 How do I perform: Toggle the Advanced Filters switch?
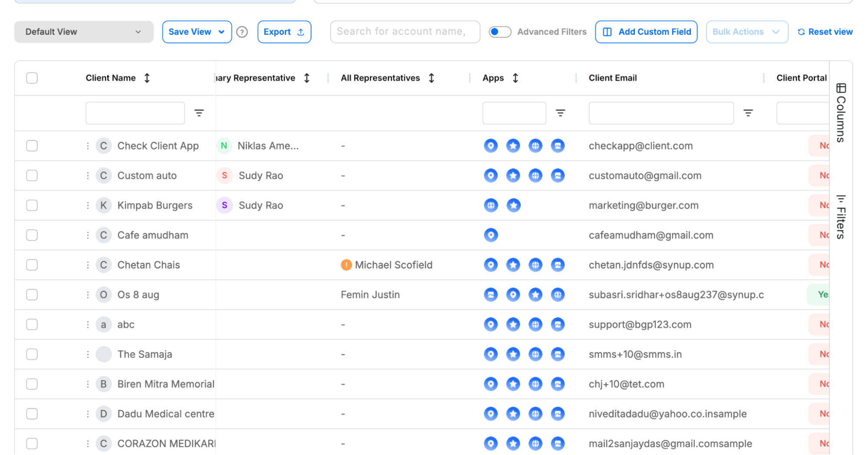500,32
